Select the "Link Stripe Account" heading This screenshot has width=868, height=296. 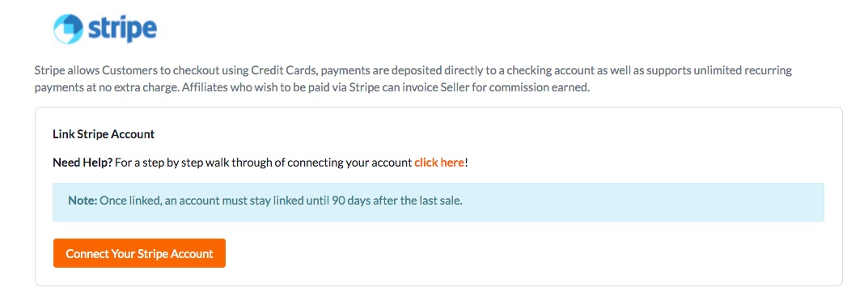click(x=104, y=134)
